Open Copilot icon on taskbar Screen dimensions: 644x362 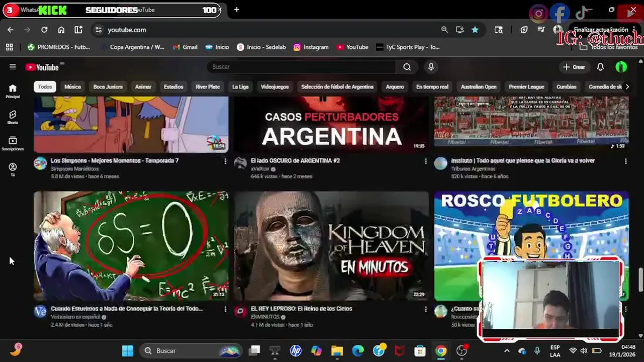click(316, 350)
